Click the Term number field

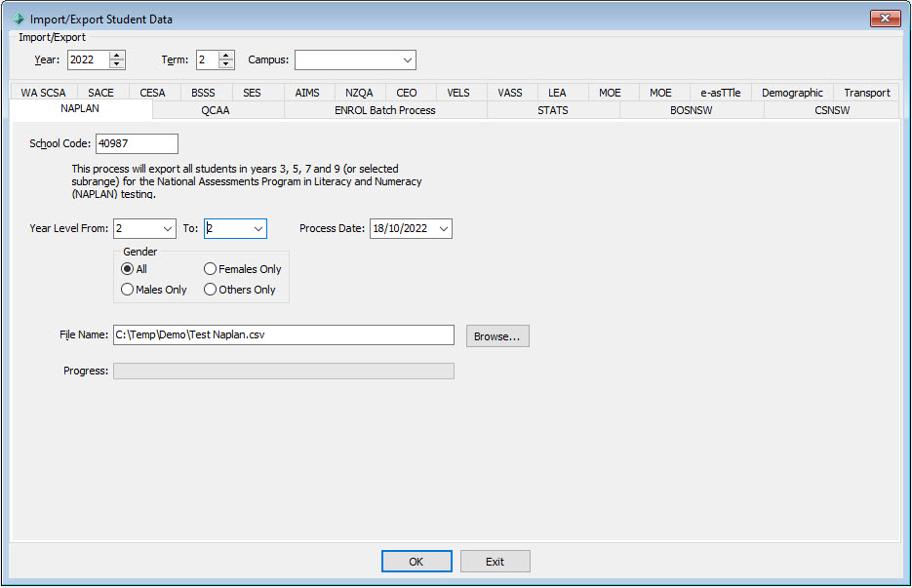coord(207,59)
